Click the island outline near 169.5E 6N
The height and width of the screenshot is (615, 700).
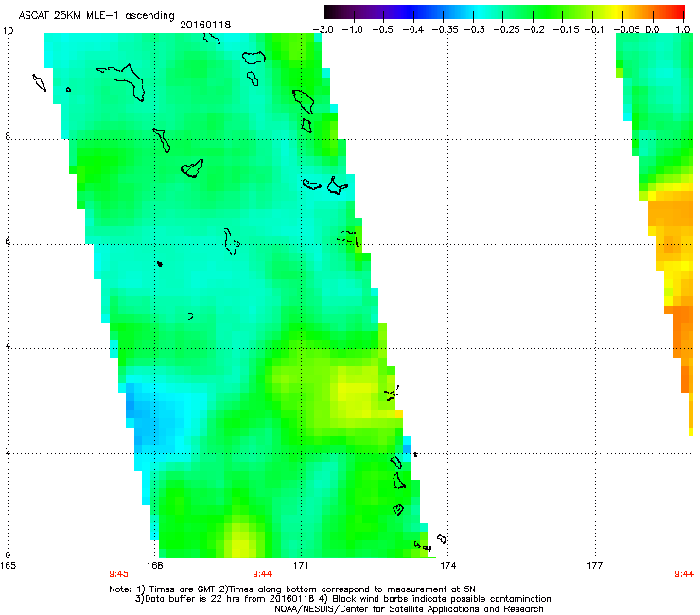pyautogui.click(x=232, y=241)
